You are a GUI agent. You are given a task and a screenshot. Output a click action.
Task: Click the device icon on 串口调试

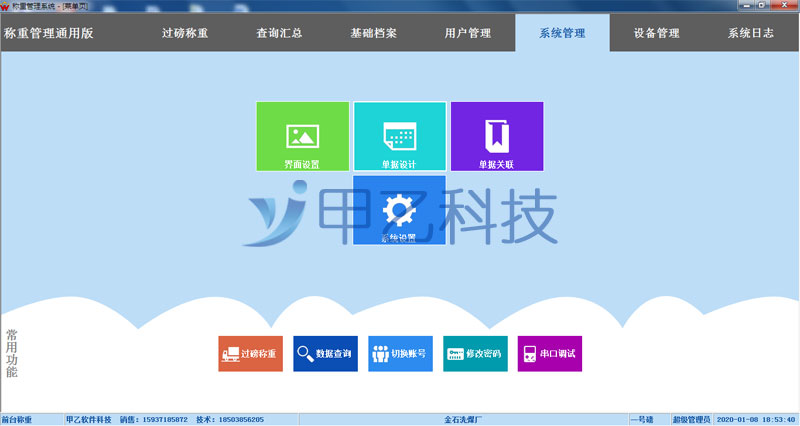click(x=530, y=354)
